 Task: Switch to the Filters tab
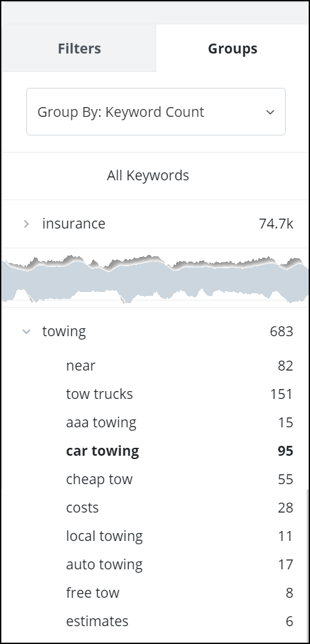tap(79, 48)
